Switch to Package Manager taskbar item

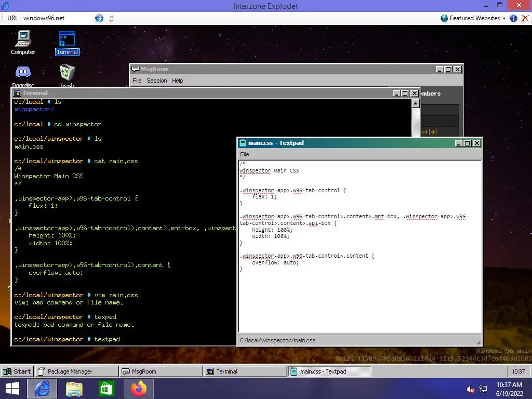click(x=77, y=371)
